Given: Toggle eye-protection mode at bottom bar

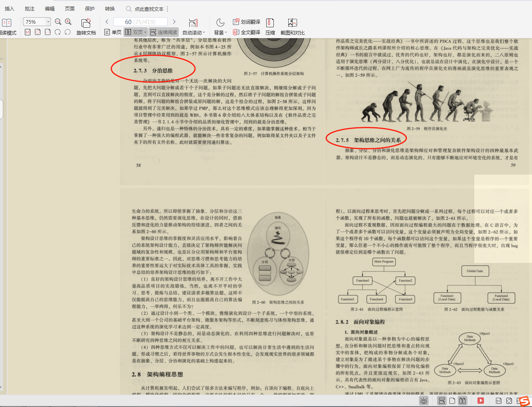Looking at the screenshot, I should [x=423, y=401].
